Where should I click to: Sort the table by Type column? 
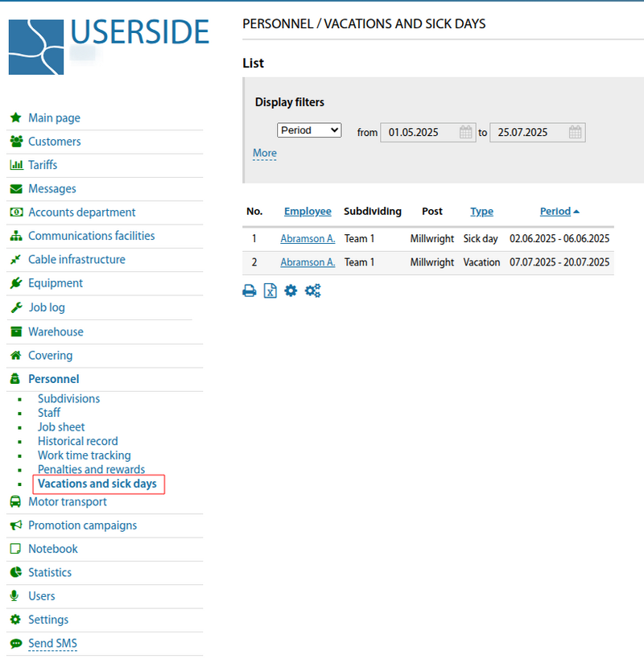(481, 212)
